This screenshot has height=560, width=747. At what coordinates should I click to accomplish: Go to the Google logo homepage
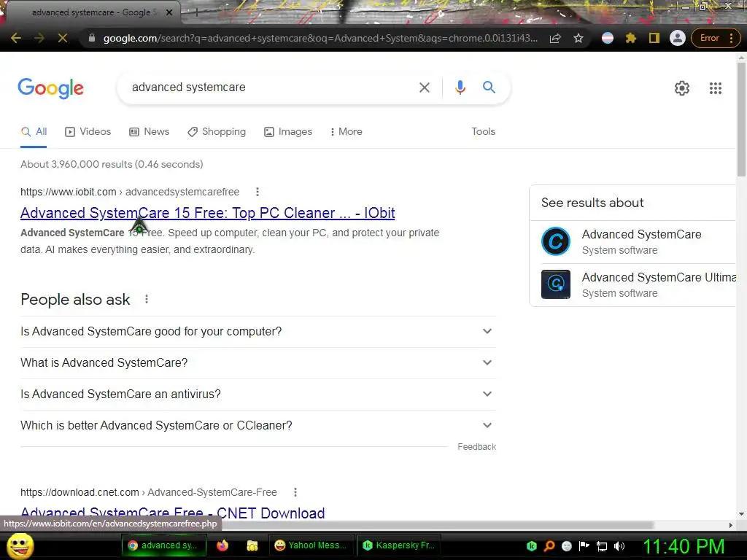50,88
